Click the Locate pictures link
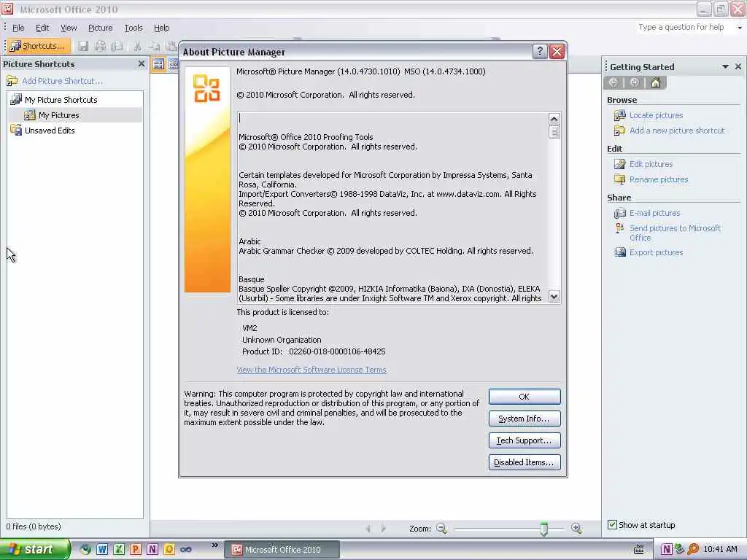 (x=656, y=115)
